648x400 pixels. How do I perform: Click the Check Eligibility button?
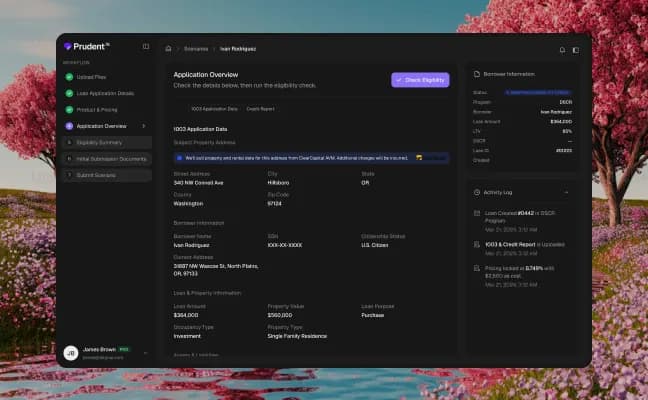click(x=420, y=80)
